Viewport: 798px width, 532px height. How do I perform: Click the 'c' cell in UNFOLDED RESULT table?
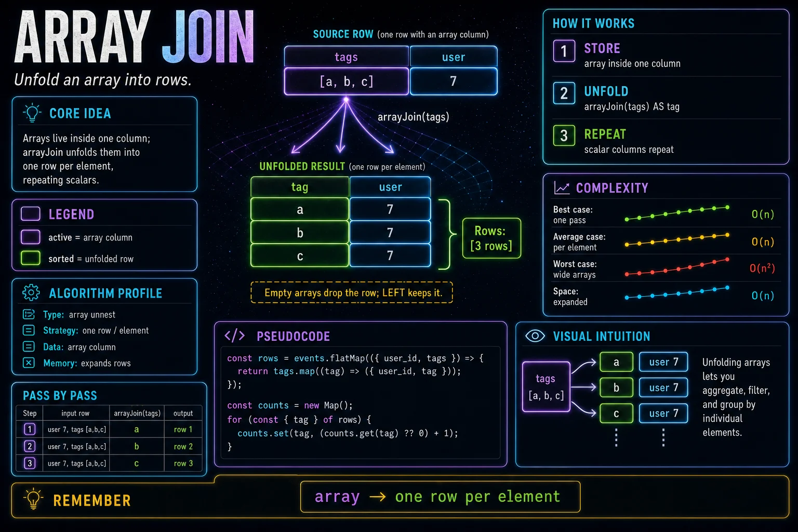tap(300, 256)
